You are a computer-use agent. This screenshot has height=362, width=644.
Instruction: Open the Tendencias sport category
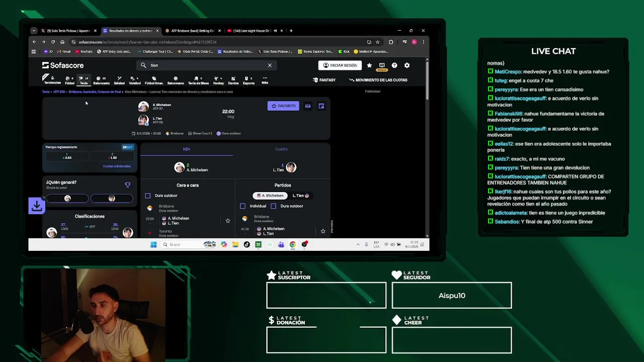(52, 80)
